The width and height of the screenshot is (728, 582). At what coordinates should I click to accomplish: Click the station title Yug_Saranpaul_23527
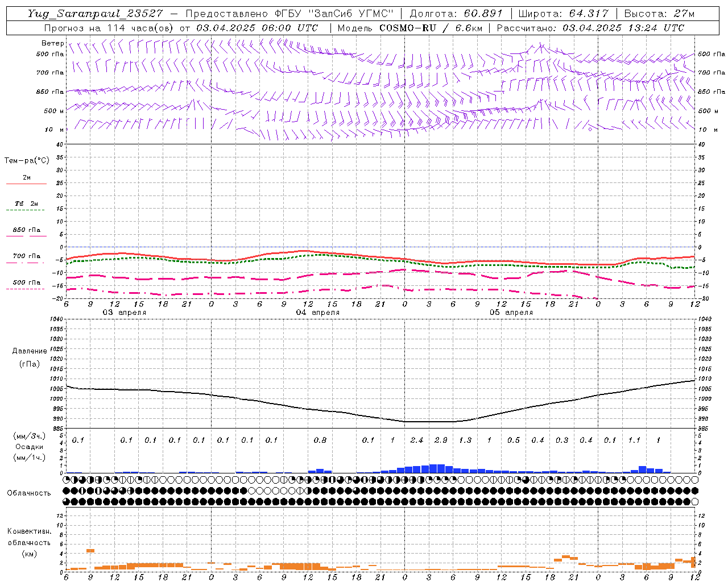click(x=96, y=14)
